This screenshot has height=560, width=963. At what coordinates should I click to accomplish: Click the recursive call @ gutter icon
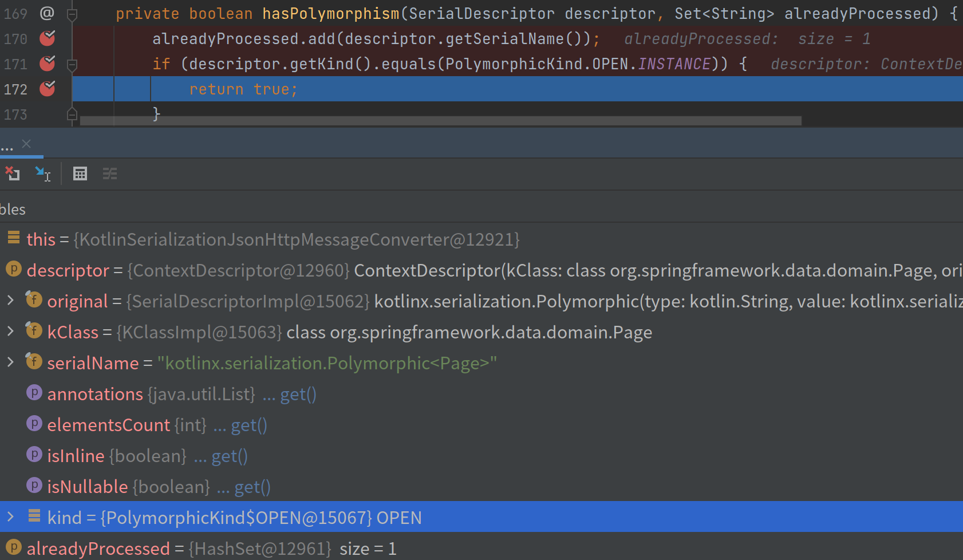pyautogui.click(x=47, y=13)
